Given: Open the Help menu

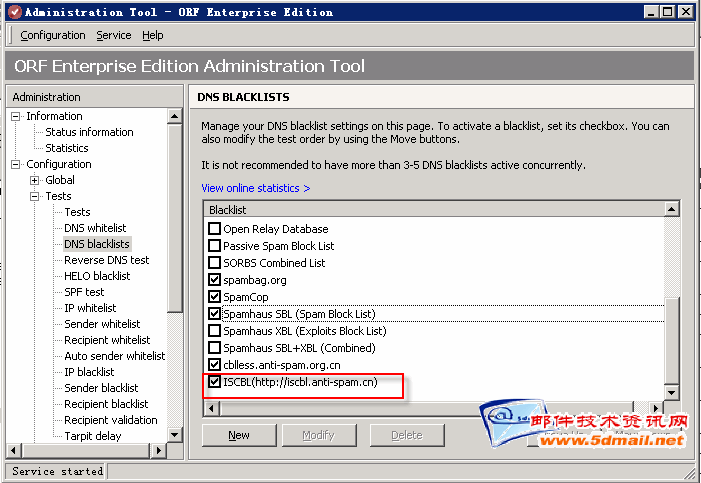Looking at the screenshot, I should pyautogui.click(x=152, y=35).
